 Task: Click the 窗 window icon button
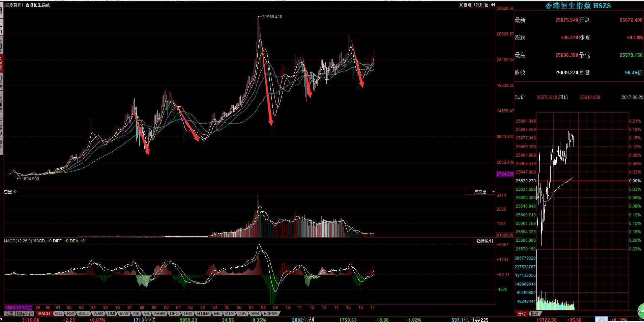click(x=486, y=5)
